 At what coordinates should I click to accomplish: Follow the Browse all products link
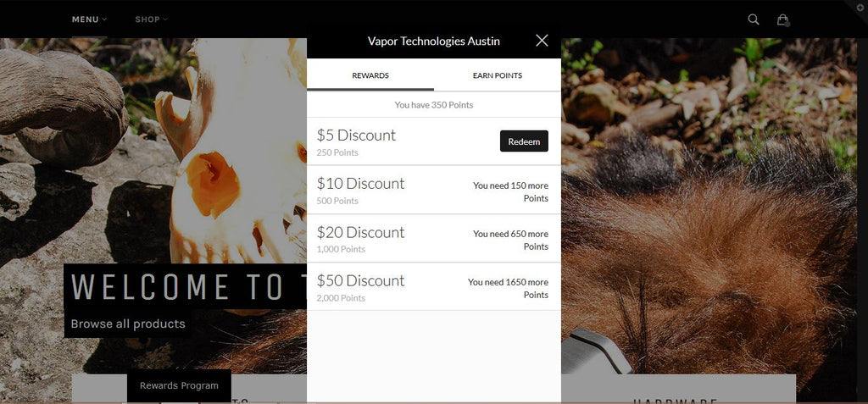(x=128, y=324)
